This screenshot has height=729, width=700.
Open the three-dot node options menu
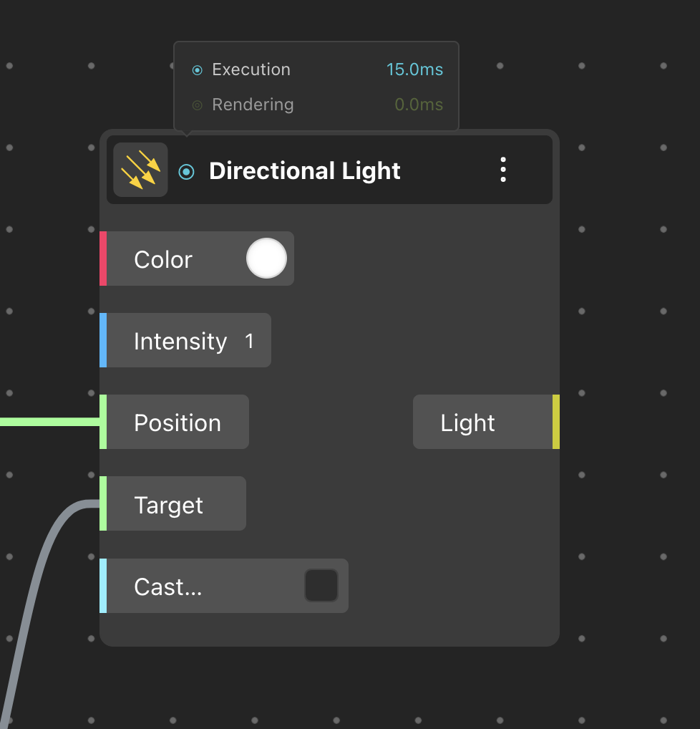coord(503,170)
